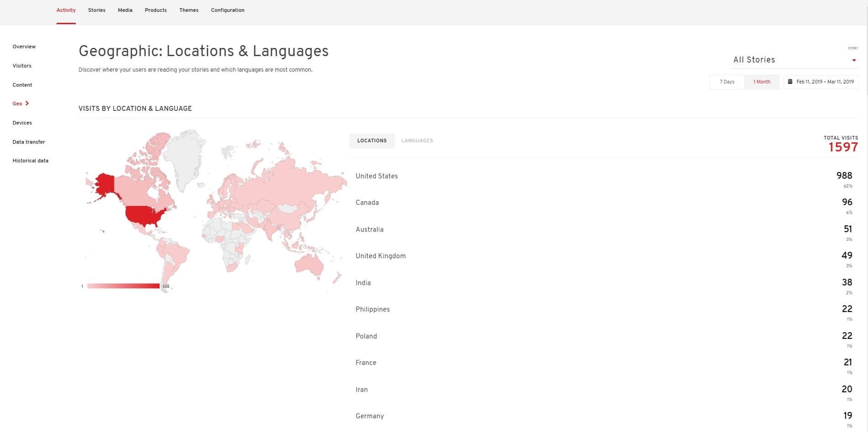The image size is (868, 432).
Task: Click the India row label
Action: click(x=363, y=283)
